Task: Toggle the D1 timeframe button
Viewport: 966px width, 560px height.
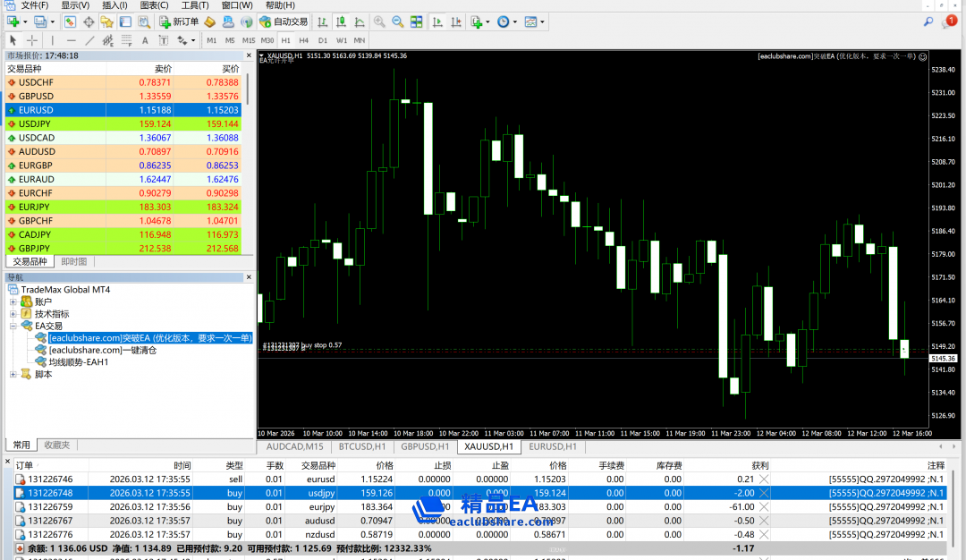Action: tap(322, 40)
